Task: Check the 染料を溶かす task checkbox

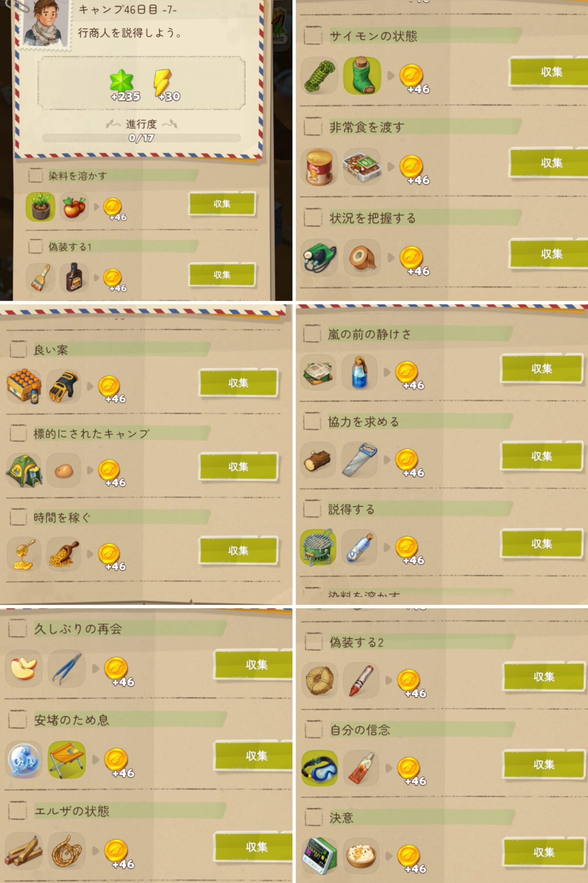Action: (36, 175)
